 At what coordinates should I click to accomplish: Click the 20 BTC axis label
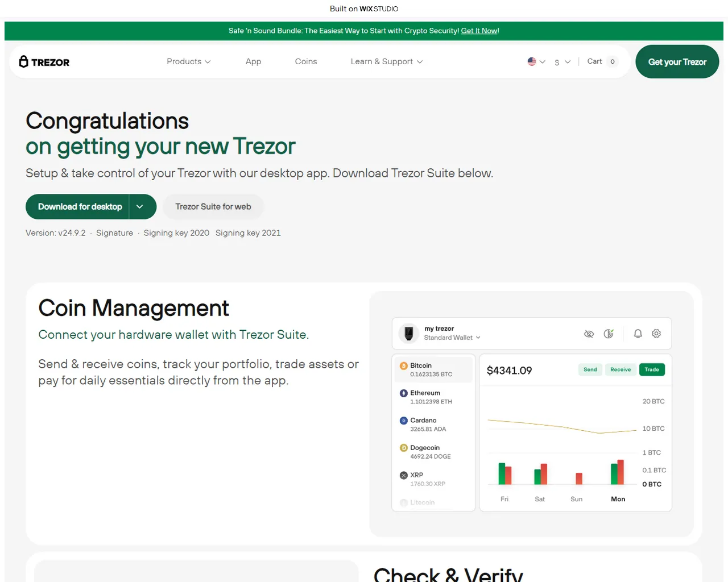pyautogui.click(x=653, y=401)
